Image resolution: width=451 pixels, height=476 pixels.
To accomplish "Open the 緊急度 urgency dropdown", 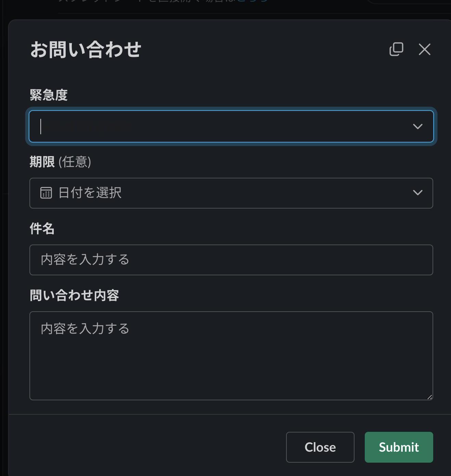I will click(231, 126).
